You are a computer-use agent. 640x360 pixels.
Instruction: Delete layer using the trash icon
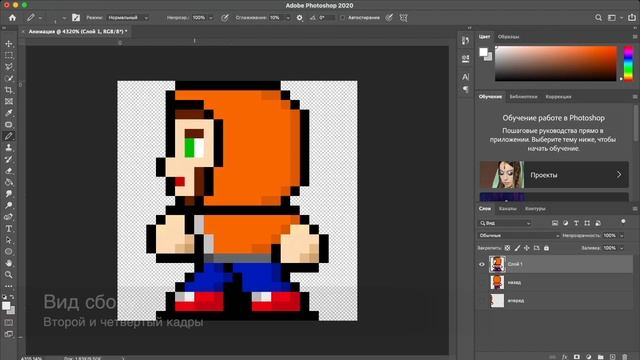pos(624,357)
